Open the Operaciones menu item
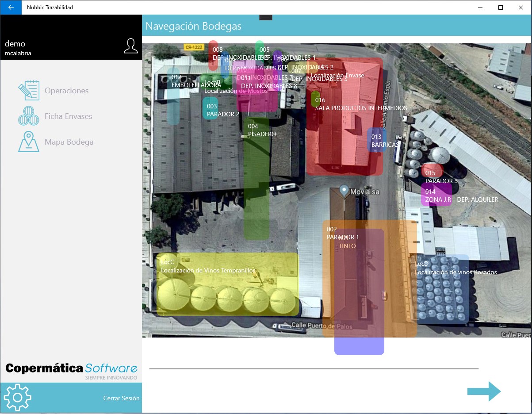The width and height of the screenshot is (532, 414). [66, 91]
